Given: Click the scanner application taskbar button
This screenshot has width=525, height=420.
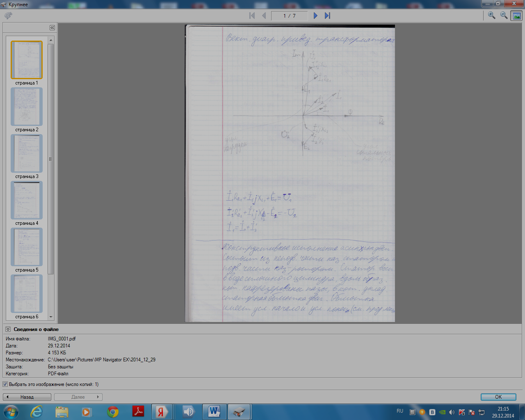Looking at the screenshot, I should (239, 412).
